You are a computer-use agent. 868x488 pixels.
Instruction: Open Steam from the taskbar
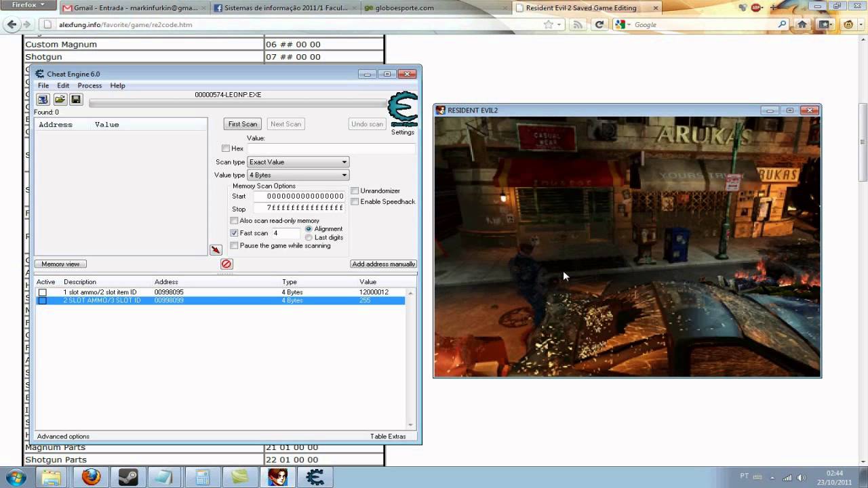pos(127,477)
